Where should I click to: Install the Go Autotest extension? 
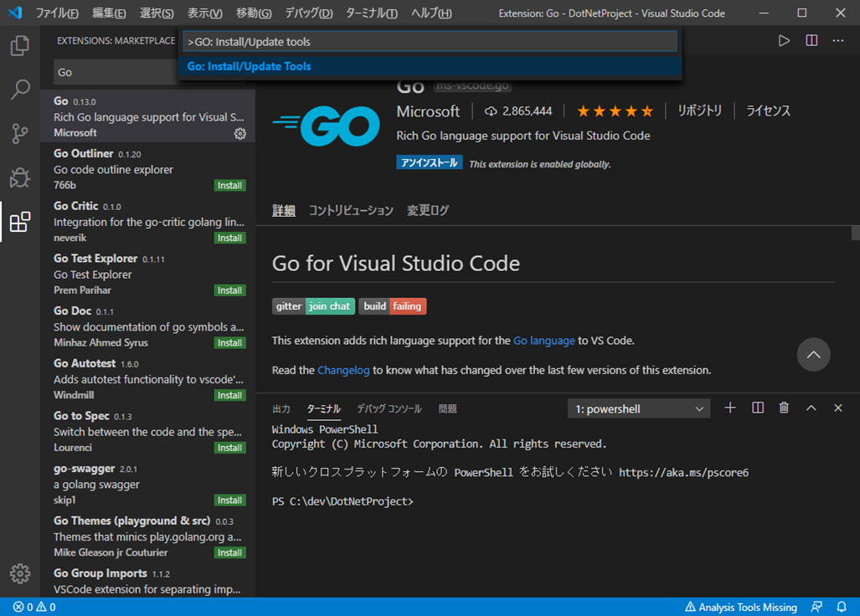(x=229, y=395)
